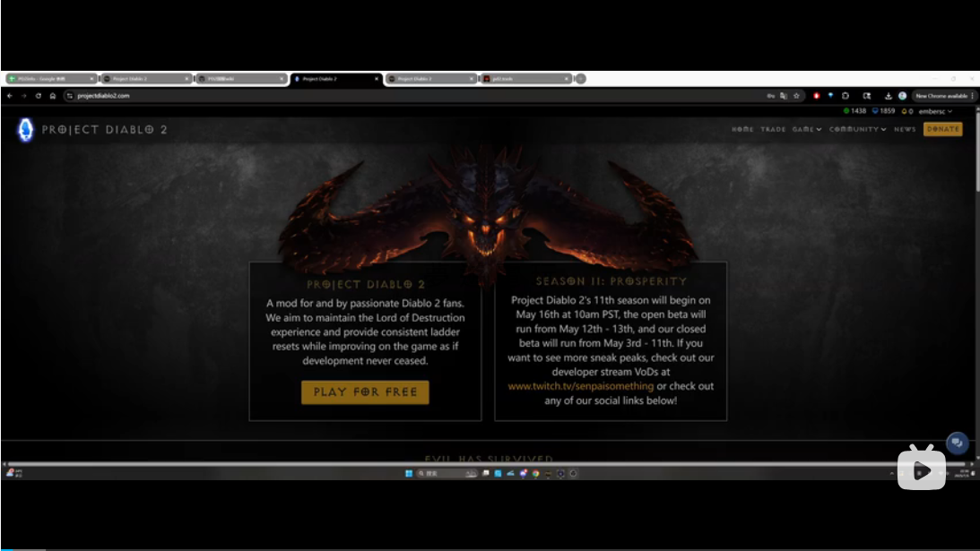Image resolution: width=980 pixels, height=551 pixels.
Task: Expand the COMMUNITY dropdown menu
Action: (x=857, y=129)
